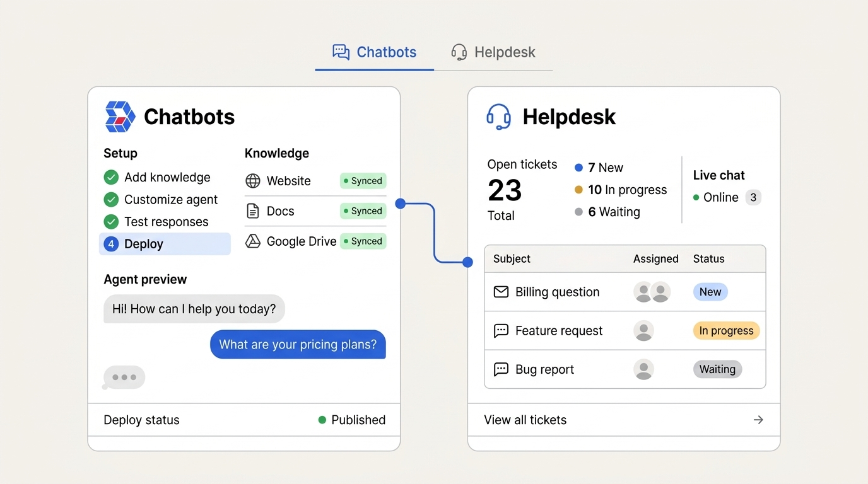Click the Deploy status label
This screenshot has width=868, height=484.
click(x=141, y=420)
